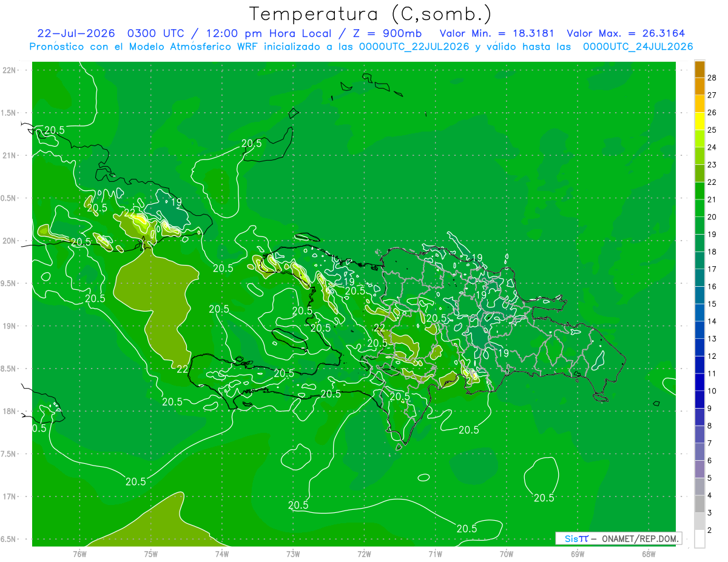Click the legend value 18
Viewport: 728px width, 562px height.
coord(712,252)
